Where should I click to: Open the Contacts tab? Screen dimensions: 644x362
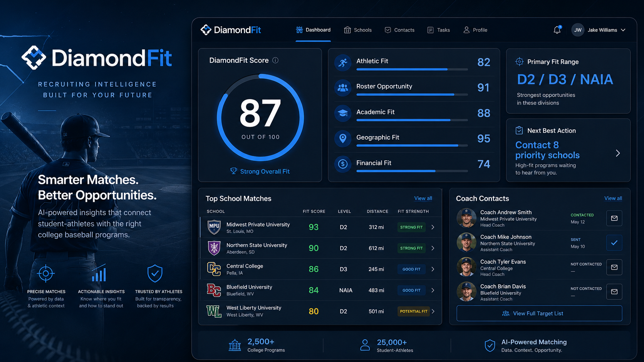pos(399,30)
